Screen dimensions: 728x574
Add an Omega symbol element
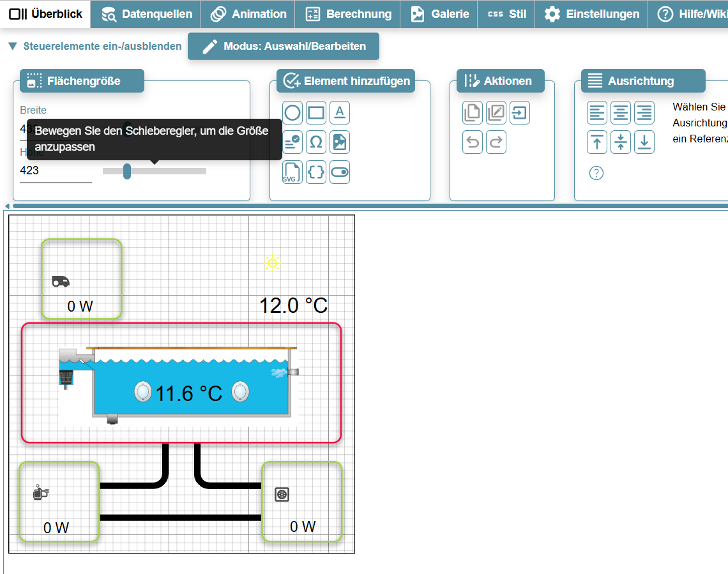pyautogui.click(x=316, y=142)
